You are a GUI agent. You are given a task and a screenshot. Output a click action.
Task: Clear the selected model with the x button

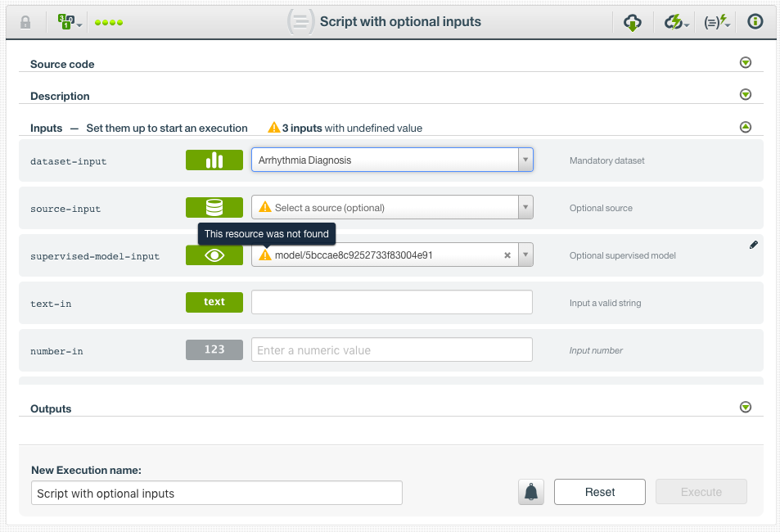coord(507,255)
